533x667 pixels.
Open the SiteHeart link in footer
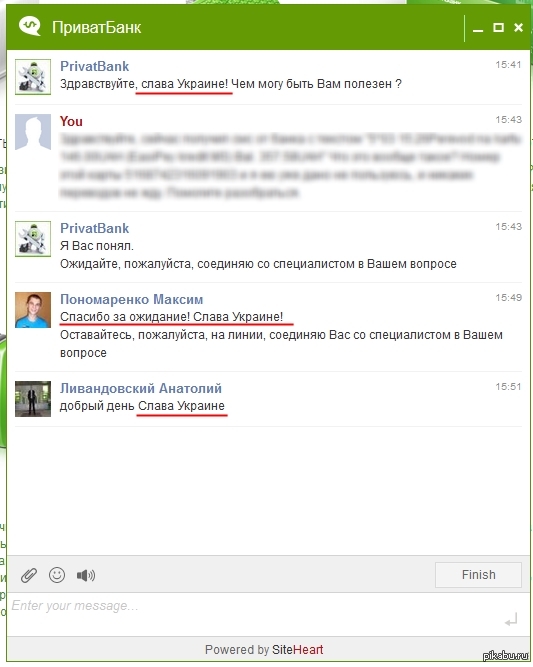click(x=297, y=650)
